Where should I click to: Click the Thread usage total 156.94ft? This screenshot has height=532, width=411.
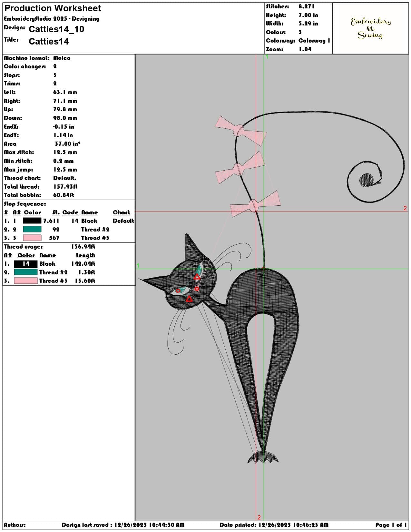point(83,247)
